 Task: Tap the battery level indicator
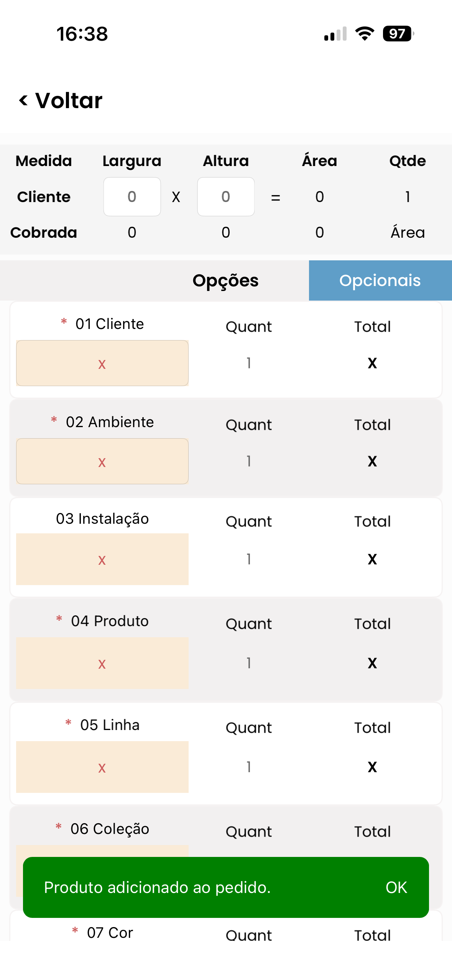[398, 34]
